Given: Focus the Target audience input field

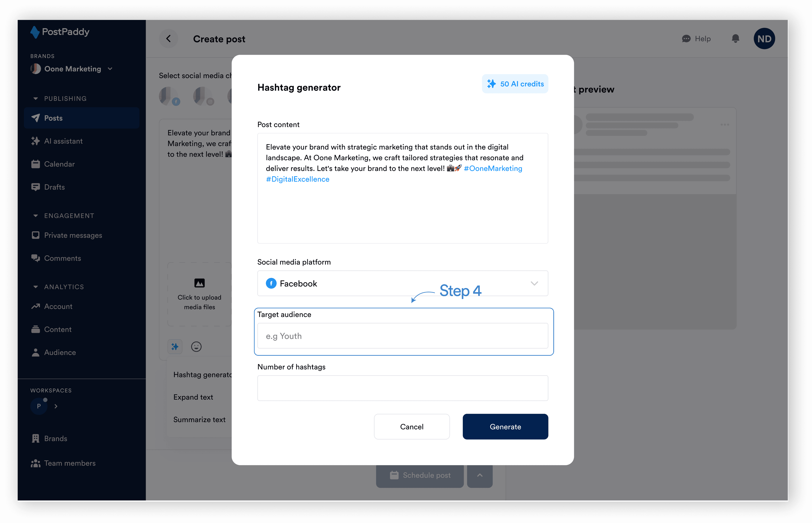Looking at the screenshot, I should click(x=402, y=336).
